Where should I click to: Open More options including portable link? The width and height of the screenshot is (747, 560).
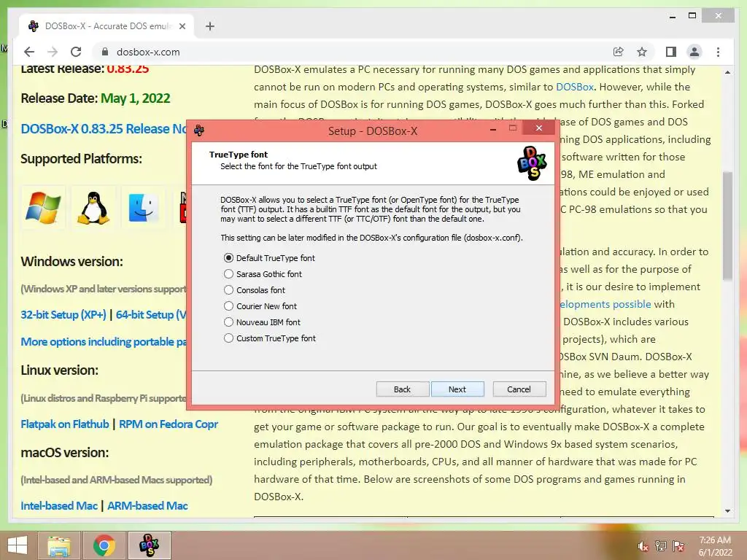[104, 342]
